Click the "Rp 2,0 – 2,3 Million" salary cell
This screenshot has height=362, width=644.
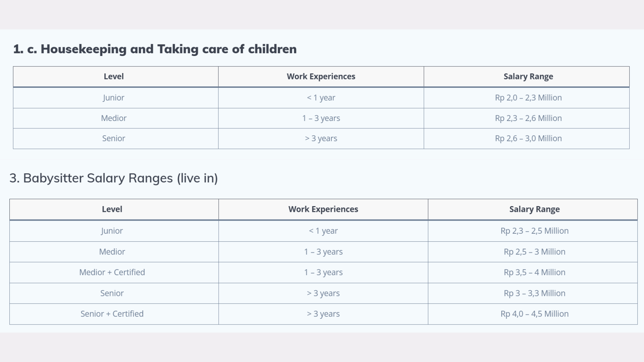click(528, 98)
